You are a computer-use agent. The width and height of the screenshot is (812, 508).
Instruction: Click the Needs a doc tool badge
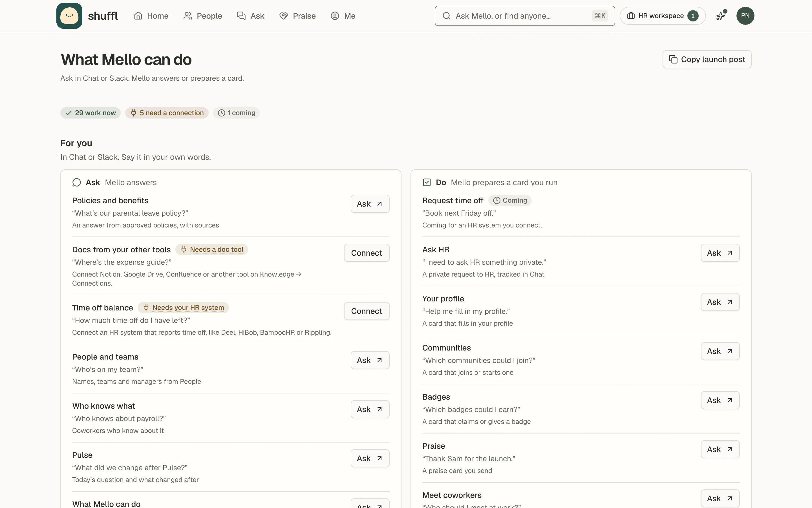pos(212,250)
